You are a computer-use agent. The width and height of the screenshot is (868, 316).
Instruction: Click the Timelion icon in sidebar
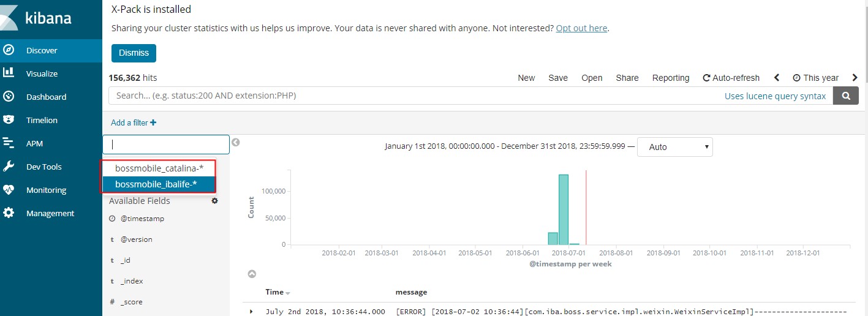pos(9,120)
